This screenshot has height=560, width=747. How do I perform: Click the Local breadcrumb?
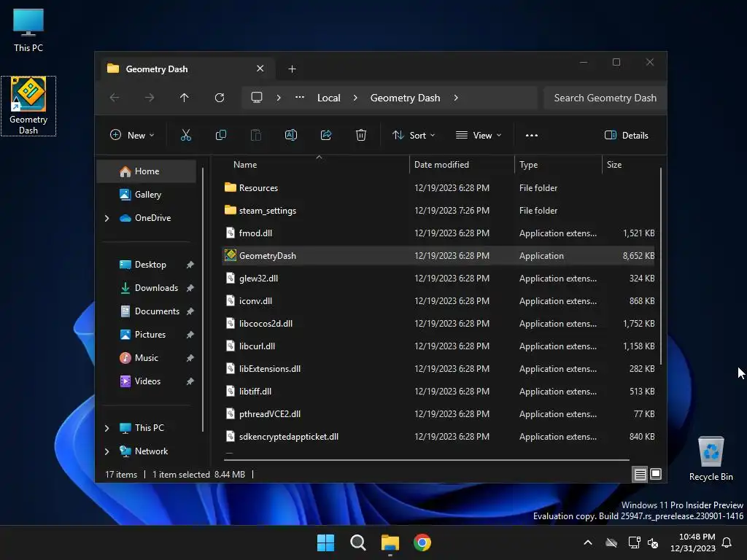point(329,98)
